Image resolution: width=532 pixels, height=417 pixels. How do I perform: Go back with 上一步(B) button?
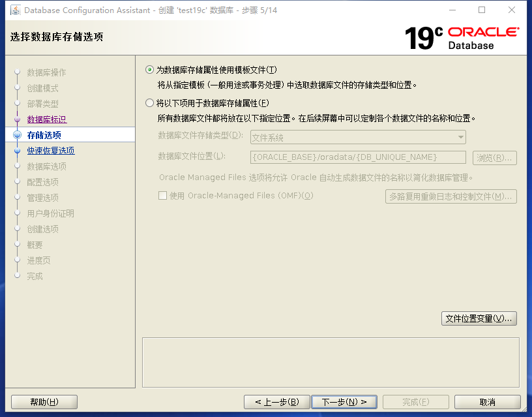(277, 402)
